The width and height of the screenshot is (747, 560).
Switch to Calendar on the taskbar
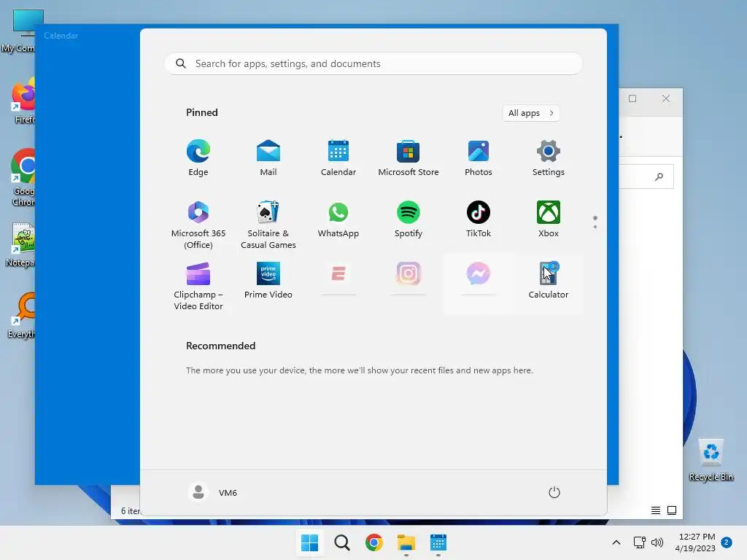(x=438, y=542)
